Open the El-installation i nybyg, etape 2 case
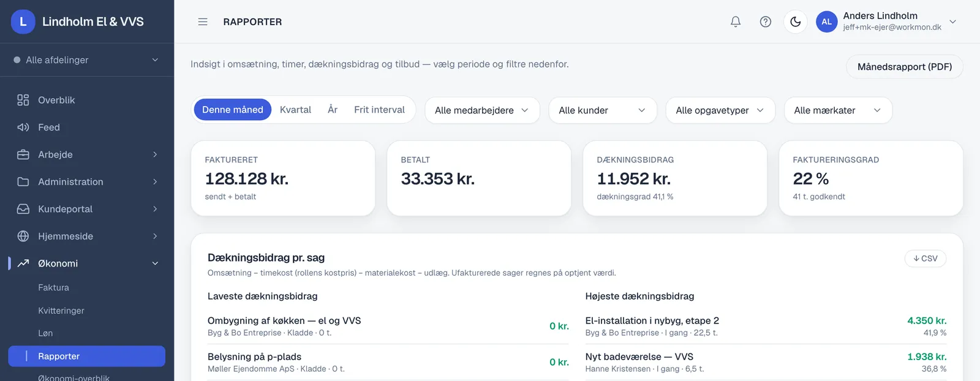 click(766, 326)
